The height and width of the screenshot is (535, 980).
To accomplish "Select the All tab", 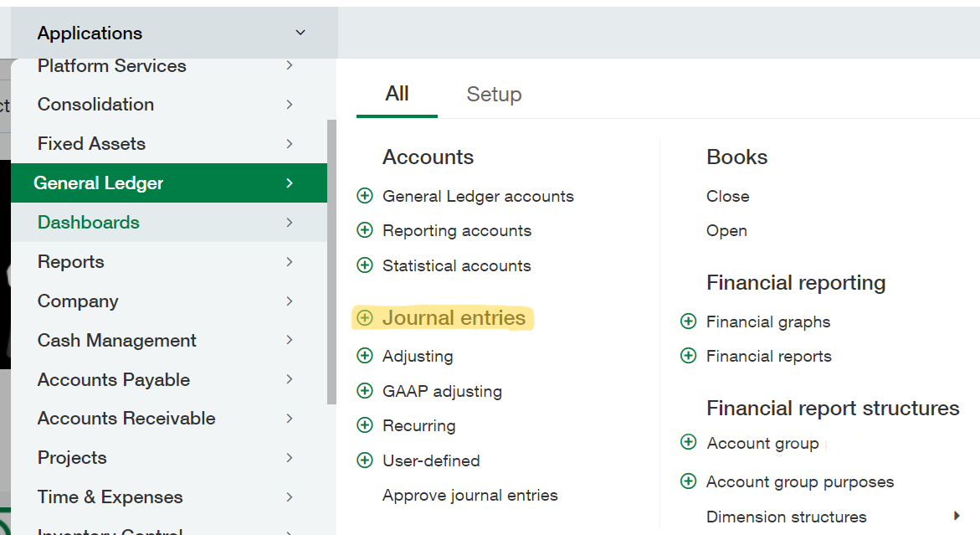I will [396, 95].
